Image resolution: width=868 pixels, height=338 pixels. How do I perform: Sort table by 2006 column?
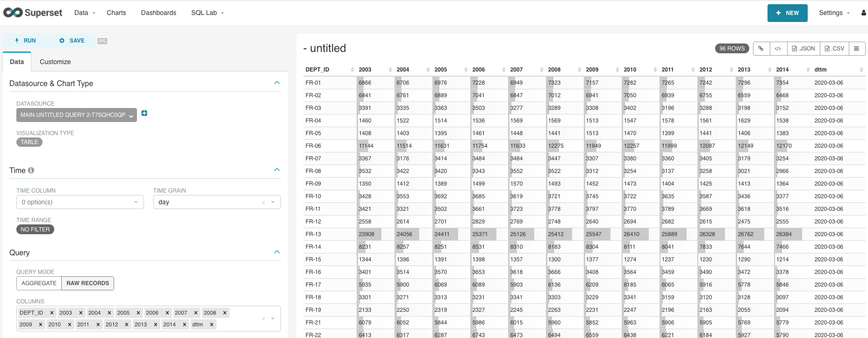point(489,70)
